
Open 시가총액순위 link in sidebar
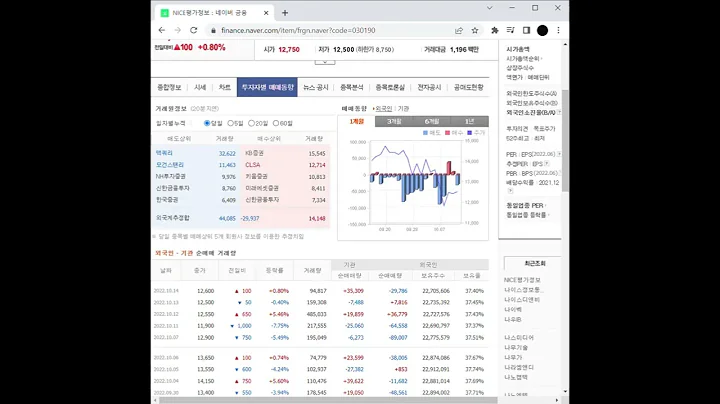523,59
